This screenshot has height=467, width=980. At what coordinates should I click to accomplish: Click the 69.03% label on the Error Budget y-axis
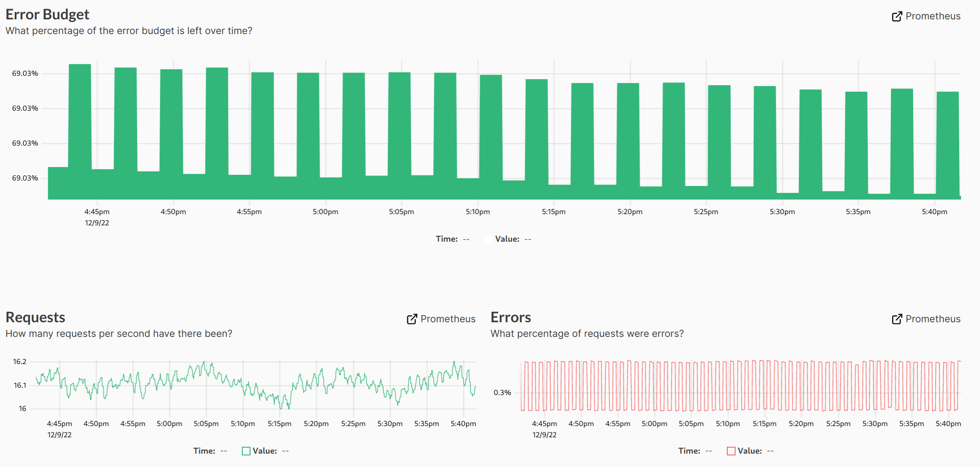(x=25, y=73)
